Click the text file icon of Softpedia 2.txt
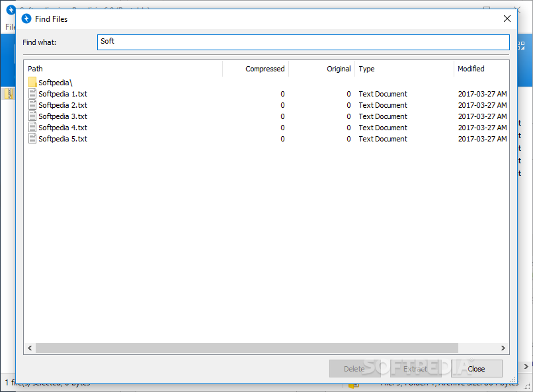Image resolution: width=533 pixels, height=392 pixels. click(x=32, y=104)
